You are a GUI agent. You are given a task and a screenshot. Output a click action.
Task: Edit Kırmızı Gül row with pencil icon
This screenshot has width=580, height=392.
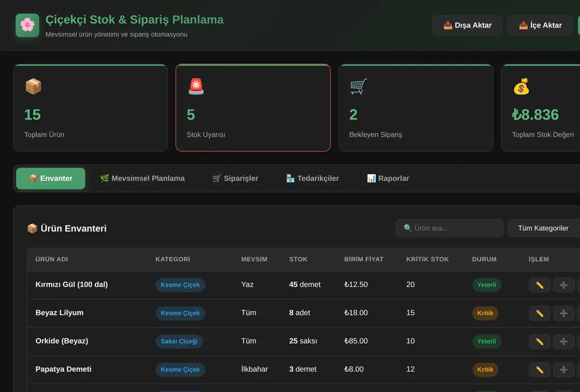tap(539, 285)
